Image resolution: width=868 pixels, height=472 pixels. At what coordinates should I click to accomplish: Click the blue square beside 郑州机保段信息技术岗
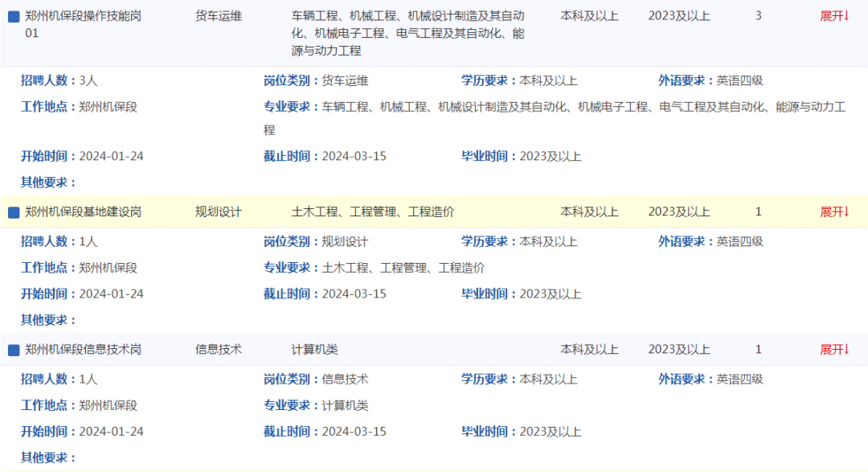[14, 350]
